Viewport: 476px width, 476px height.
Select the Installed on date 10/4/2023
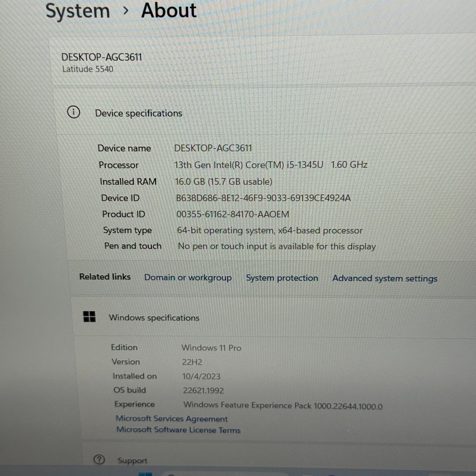point(201,376)
